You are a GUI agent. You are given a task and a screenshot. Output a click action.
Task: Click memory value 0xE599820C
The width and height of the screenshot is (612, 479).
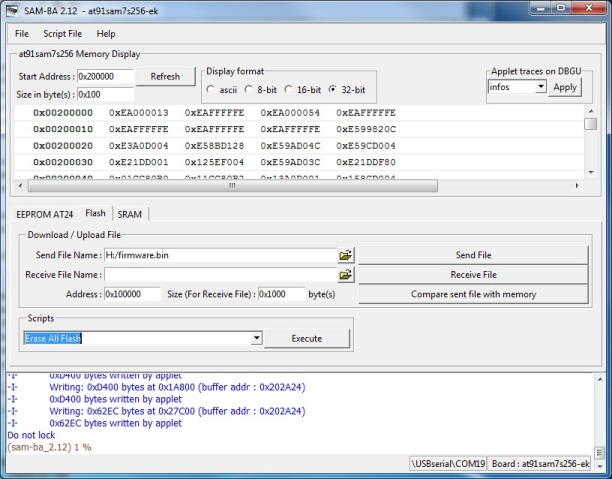click(366, 129)
